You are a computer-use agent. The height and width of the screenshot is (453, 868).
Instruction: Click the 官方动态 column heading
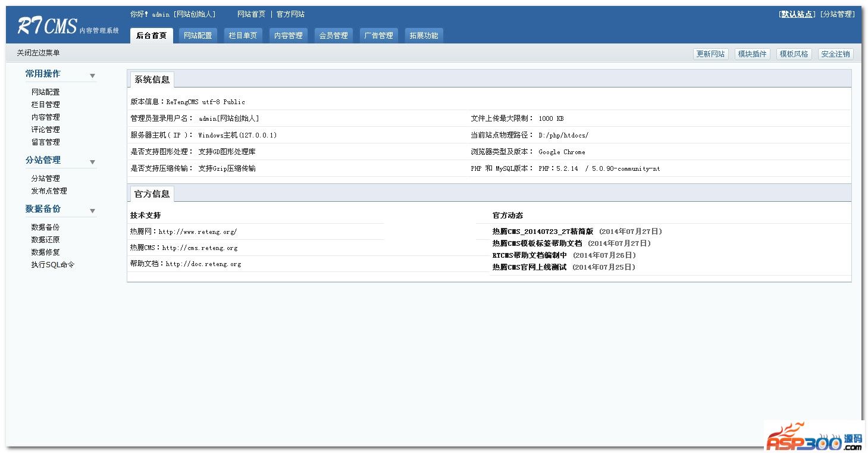(508, 215)
